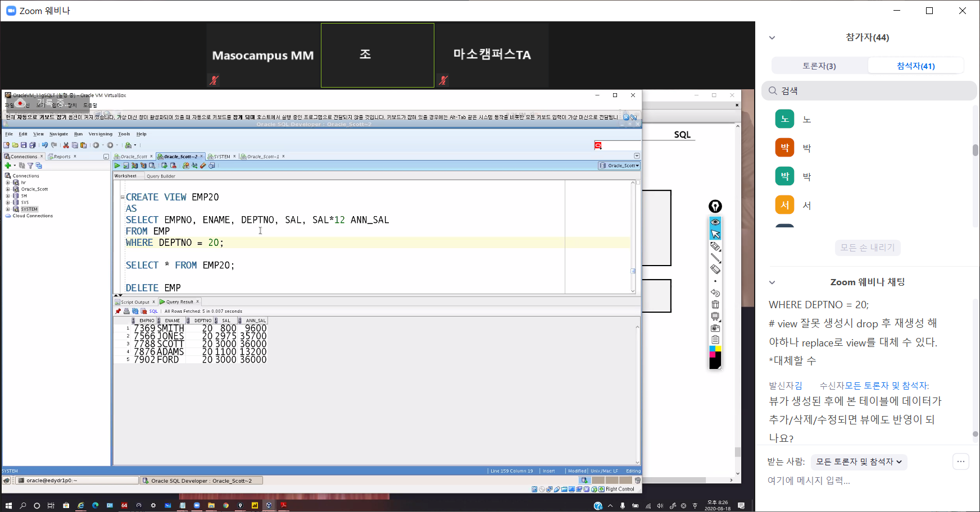
Task: Run the SQL statement with the green play icon
Action: pos(117,166)
